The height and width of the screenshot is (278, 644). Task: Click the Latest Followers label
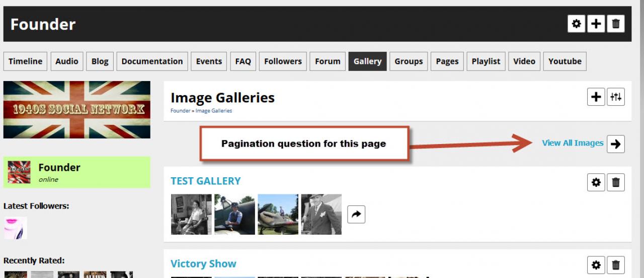[x=36, y=205]
